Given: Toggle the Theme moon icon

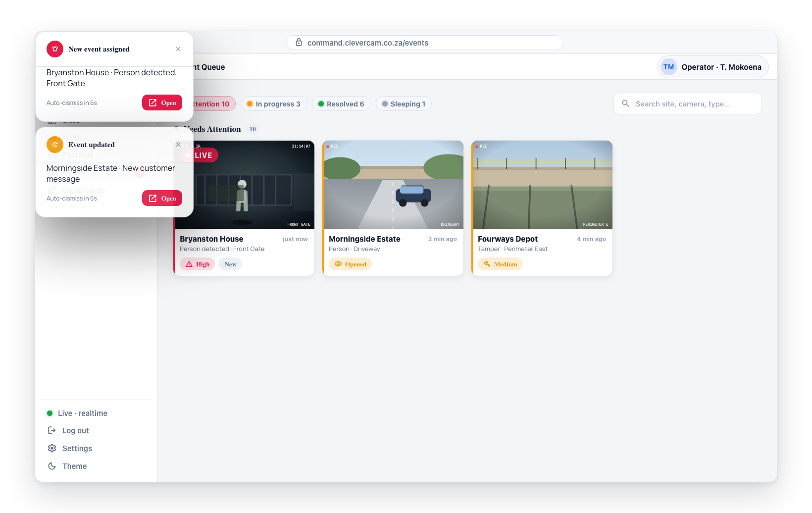Looking at the screenshot, I should (x=52, y=466).
